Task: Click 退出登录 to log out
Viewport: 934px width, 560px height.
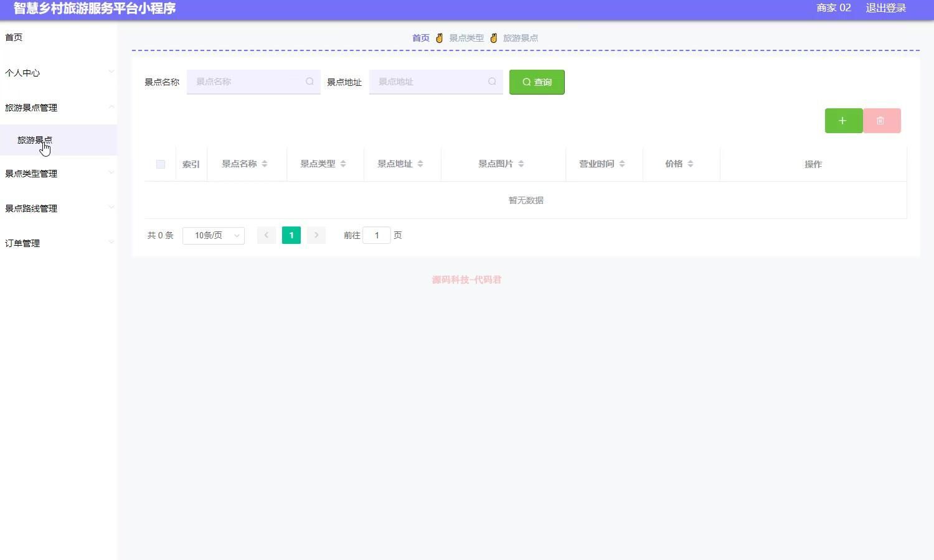Action: pos(886,8)
